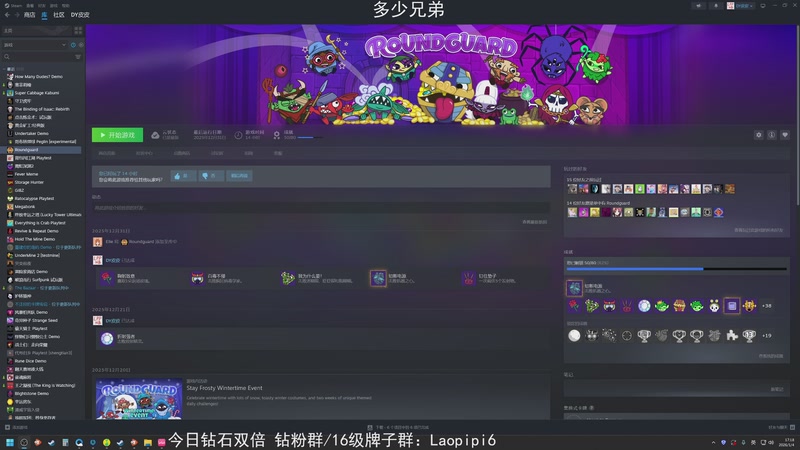Open the 商店 store tab
The image size is (800, 450).
coord(30,15)
